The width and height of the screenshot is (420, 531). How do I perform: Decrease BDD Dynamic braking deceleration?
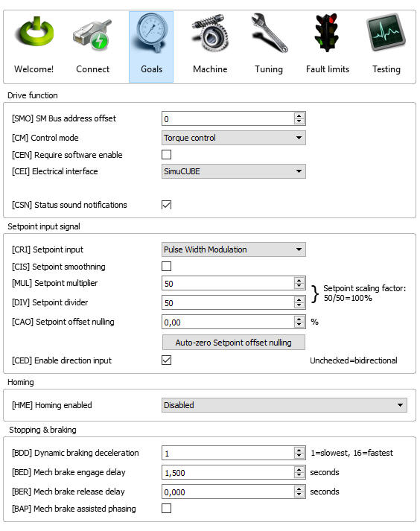pyautogui.click(x=299, y=456)
